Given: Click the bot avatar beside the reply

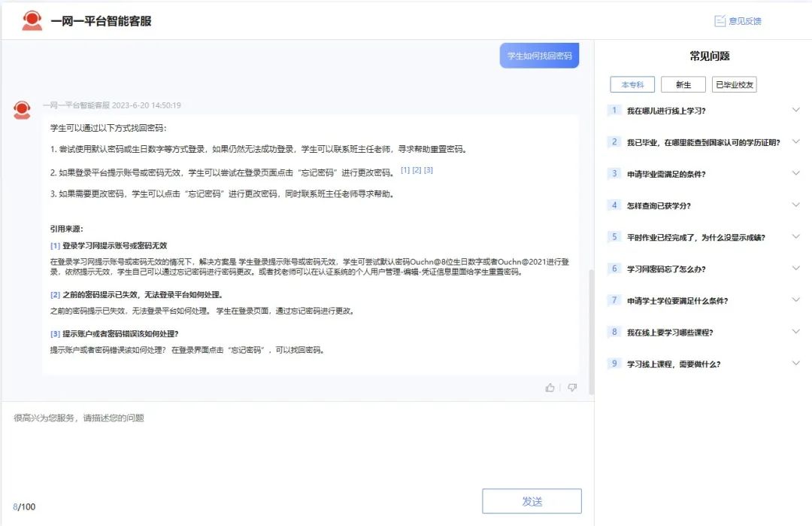Looking at the screenshot, I should (23, 111).
